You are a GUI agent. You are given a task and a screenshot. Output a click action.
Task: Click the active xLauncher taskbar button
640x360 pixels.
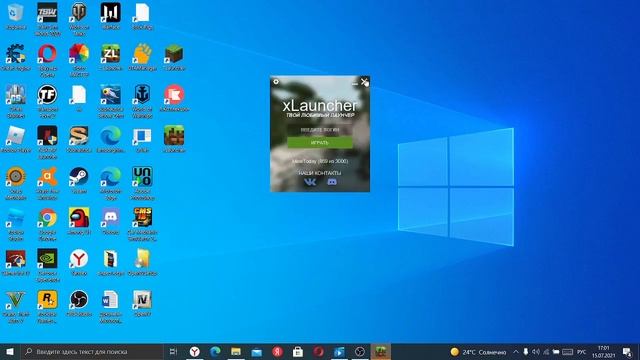click(x=380, y=351)
